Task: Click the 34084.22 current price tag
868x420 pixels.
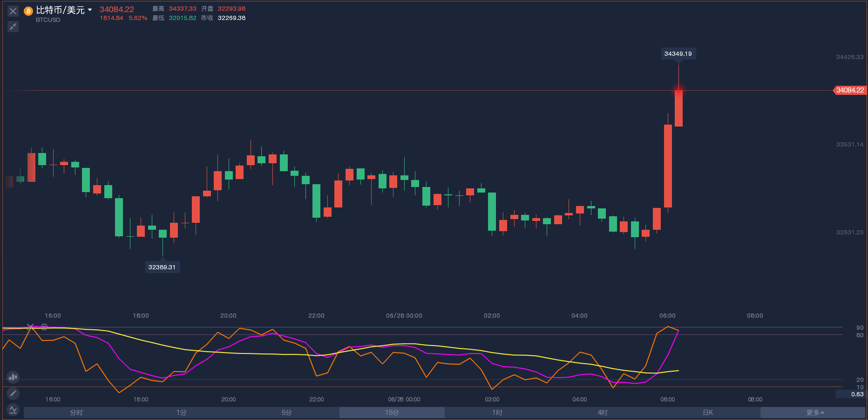Action: pyautogui.click(x=850, y=90)
